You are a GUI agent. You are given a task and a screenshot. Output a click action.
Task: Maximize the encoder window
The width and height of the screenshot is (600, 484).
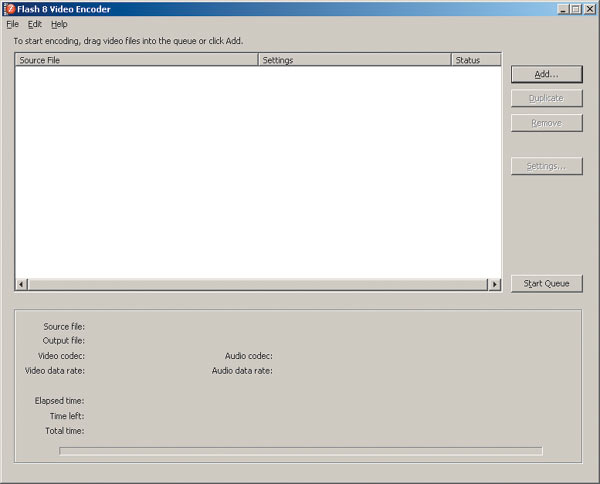pyautogui.click(x=576, y=9)
